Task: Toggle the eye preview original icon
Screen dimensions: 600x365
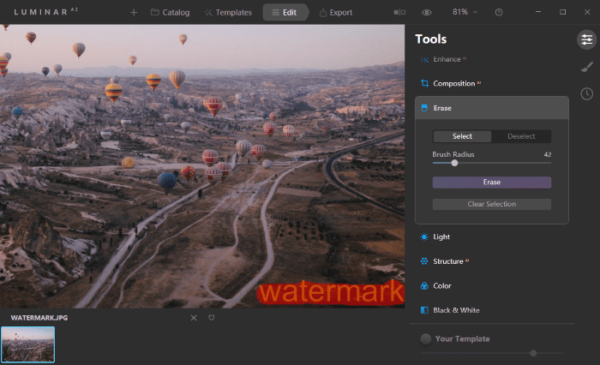Action: click(x=427, y=13)
